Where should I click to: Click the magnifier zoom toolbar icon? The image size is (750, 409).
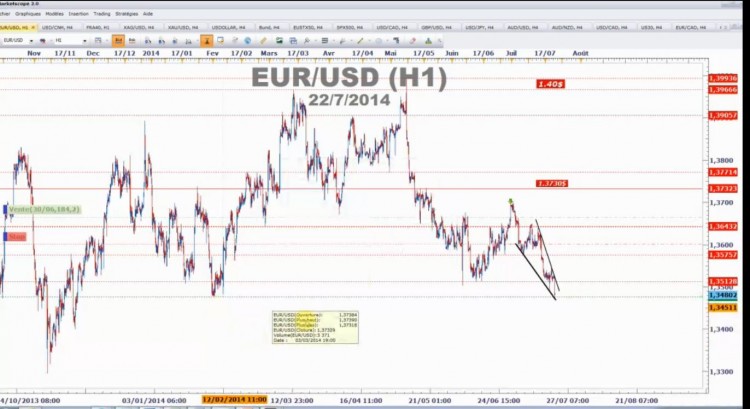pos(307,41)
